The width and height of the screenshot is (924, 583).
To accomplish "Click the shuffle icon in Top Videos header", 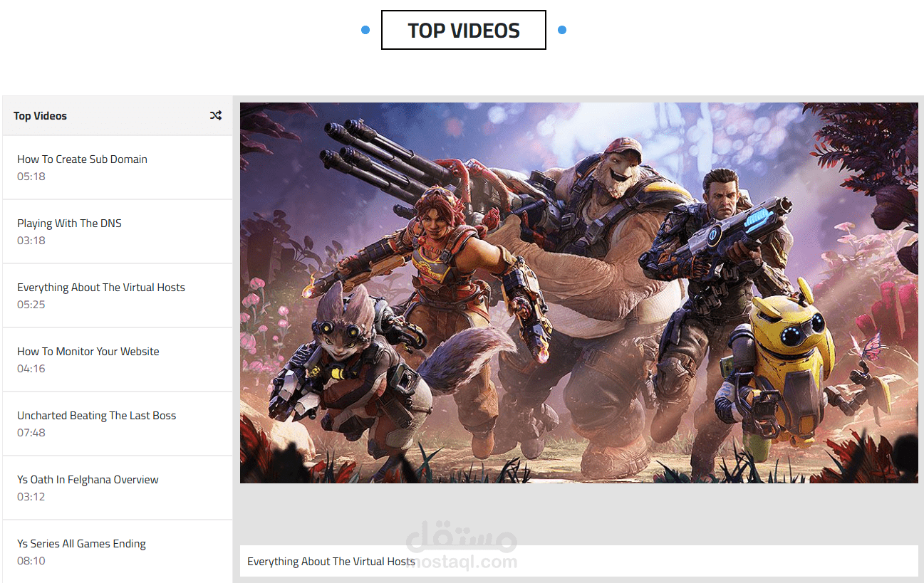I will tap(216, 115).
